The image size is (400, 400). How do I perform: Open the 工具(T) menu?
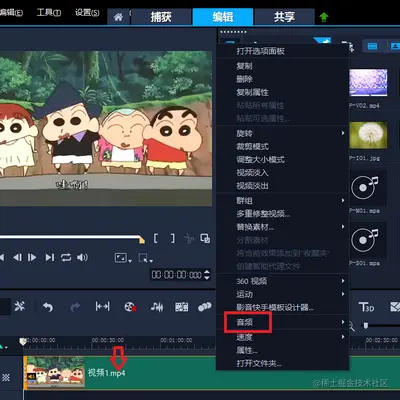[x=49, y=13]
